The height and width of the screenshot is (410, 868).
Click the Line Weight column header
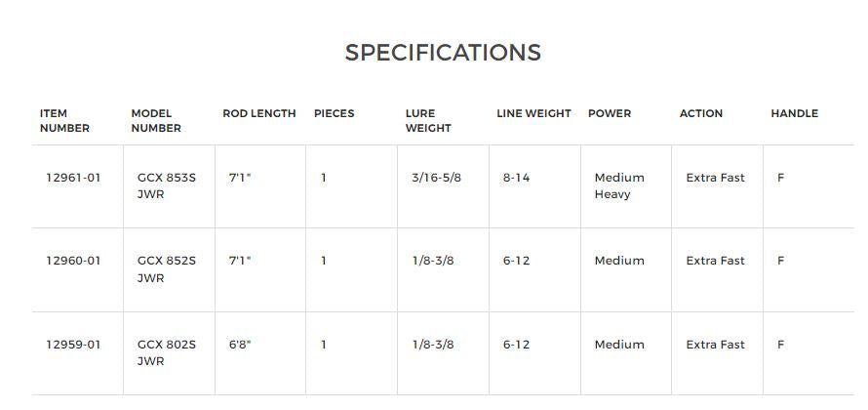coord(533,113)
